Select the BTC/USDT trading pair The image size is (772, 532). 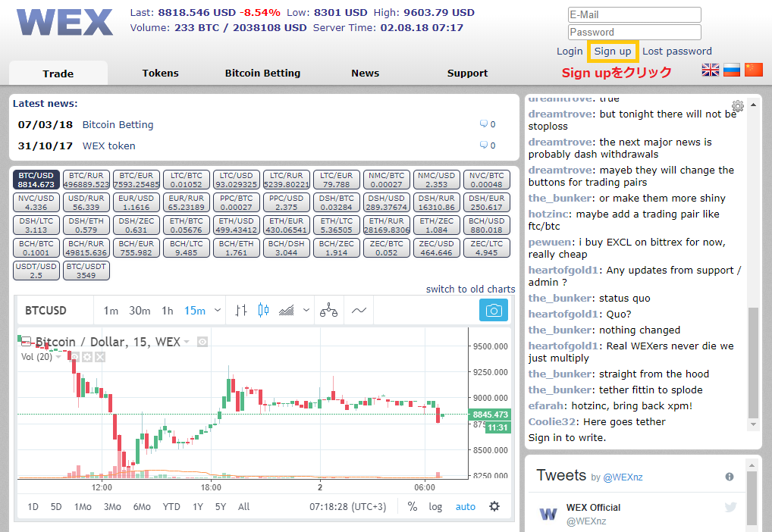(x=86, y=271)
